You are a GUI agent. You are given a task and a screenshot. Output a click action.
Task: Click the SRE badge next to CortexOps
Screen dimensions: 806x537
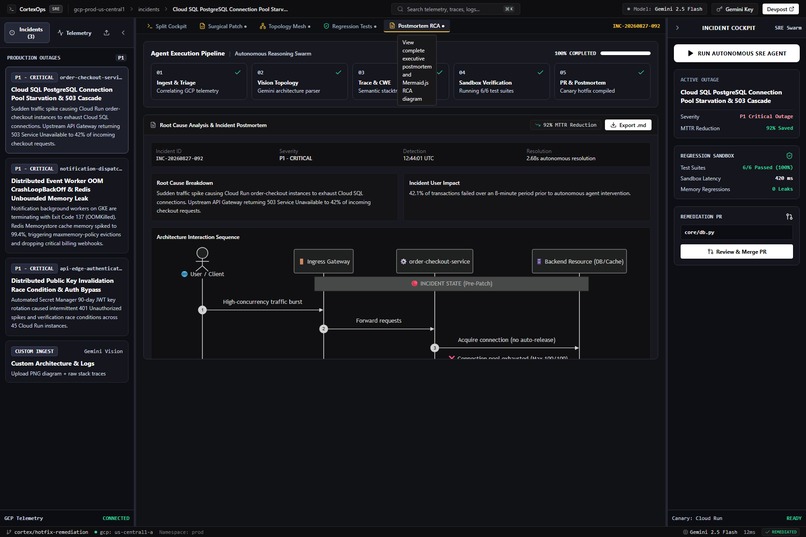click(56, 9)
